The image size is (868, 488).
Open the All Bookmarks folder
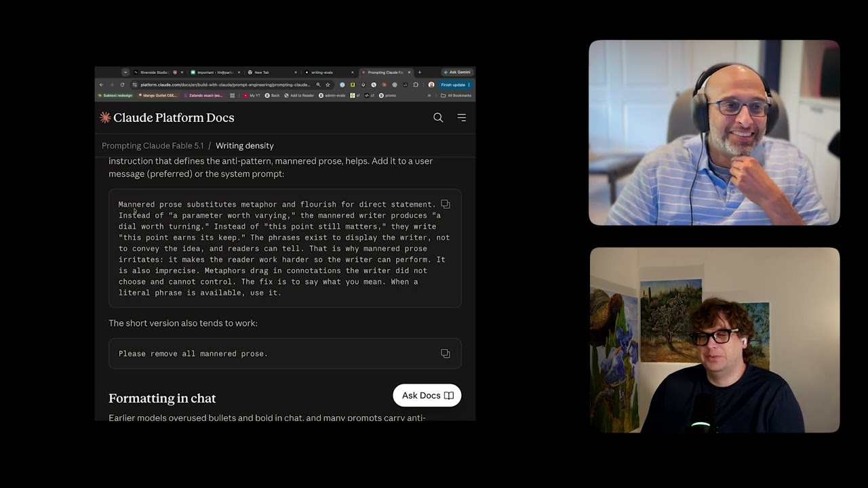[x=456, y=96]
